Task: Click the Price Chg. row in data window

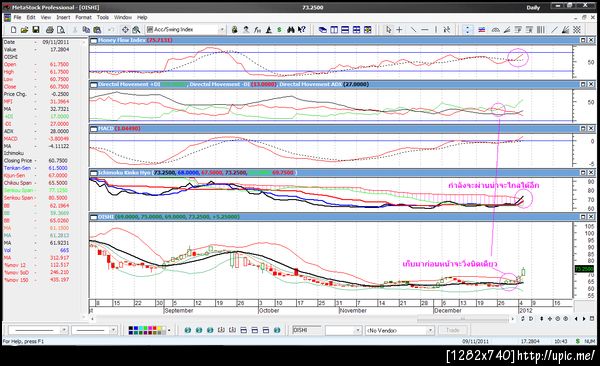Action: (x=37, y=94)
